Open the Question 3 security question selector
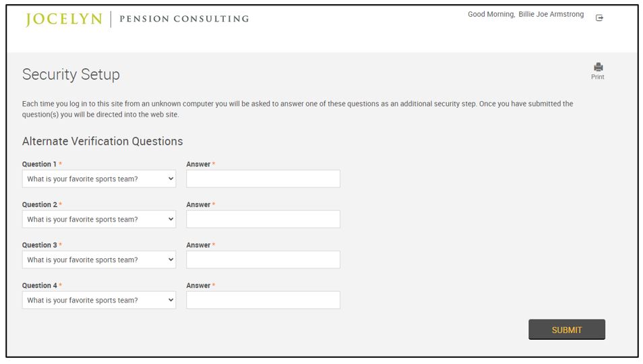This screenshot has width=643, height=364. tap(98, 260)
